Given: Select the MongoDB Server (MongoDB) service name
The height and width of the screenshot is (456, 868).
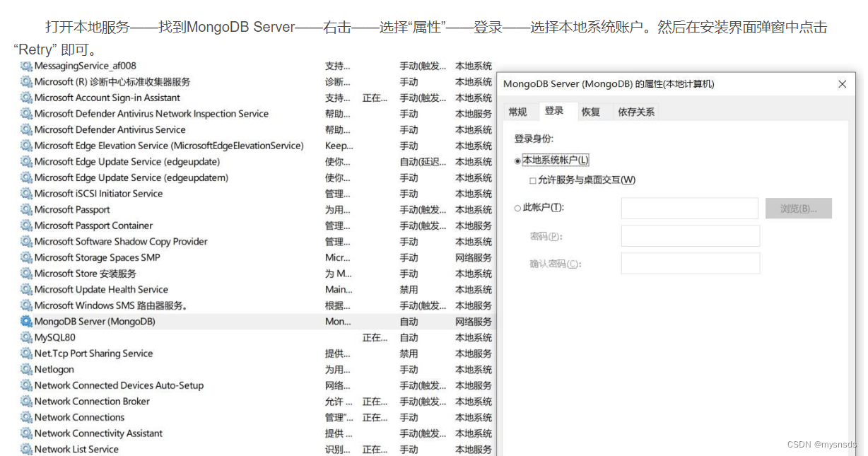Looking at the screenshot, I should pyautogui.click(x=95, y=322).
